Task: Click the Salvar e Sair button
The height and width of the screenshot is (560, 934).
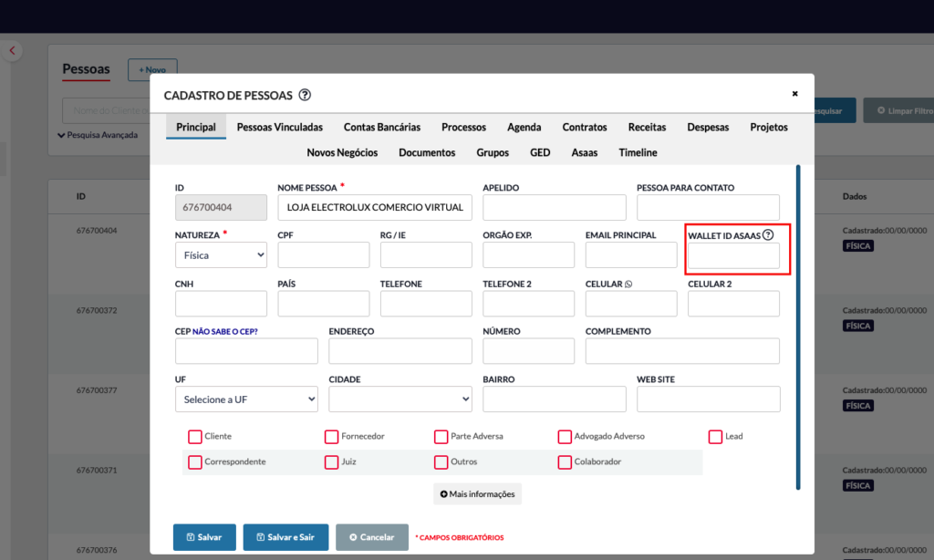Action: (285, 537)
